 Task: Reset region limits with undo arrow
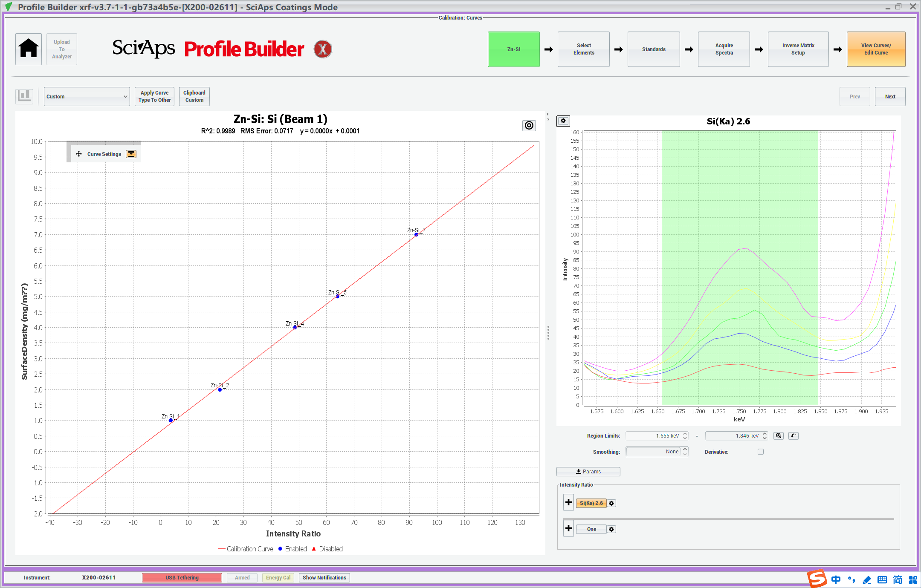[793, 435]
